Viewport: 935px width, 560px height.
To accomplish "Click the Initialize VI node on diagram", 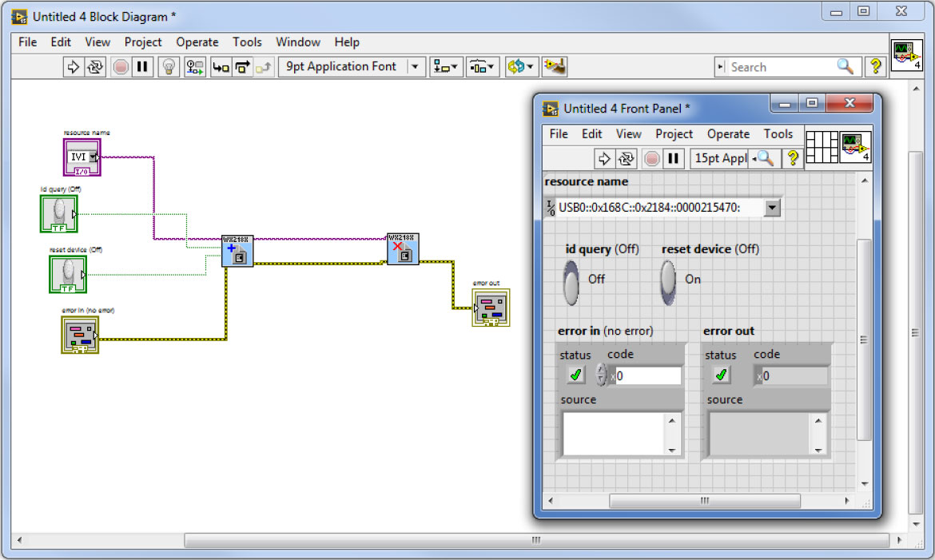I will point(237,251).
